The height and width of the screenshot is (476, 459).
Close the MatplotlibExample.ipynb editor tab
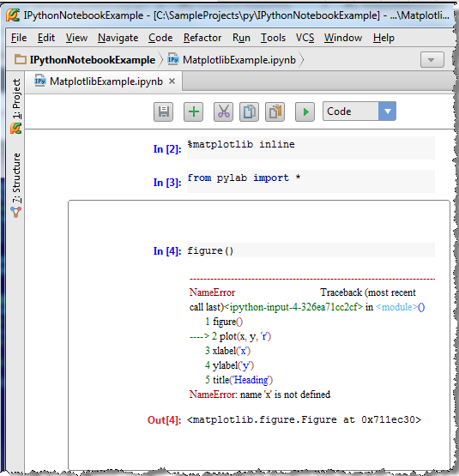click(x=172, y=81)
